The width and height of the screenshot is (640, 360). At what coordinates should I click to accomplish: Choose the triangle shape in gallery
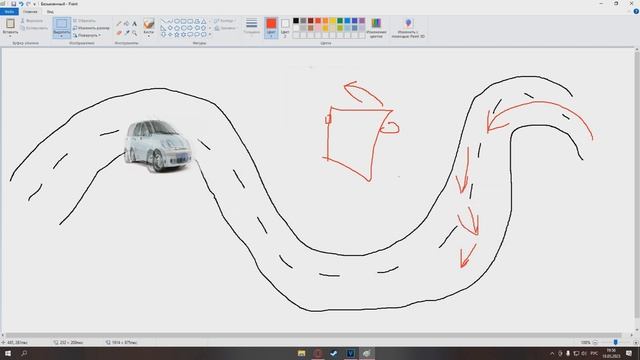(203, 21)
